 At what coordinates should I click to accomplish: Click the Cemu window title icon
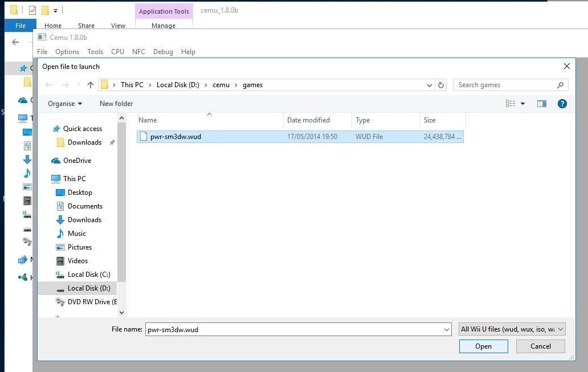(x=42, y=37)
